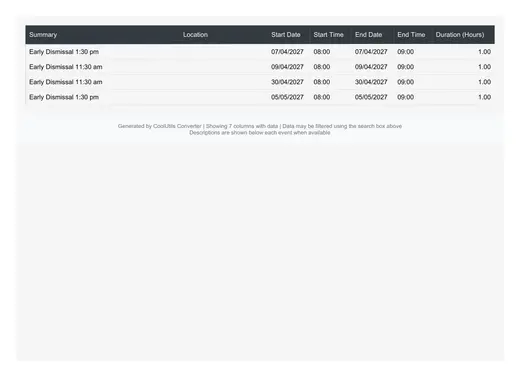Click start date 30/04/2027
The width and height of the screenshot is (520, 368).
pos(287,82)
